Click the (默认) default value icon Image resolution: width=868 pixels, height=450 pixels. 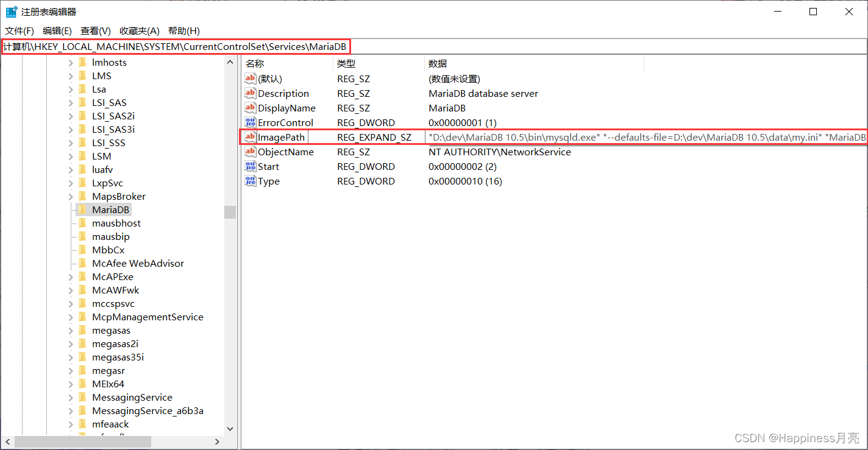click(250, 79)
